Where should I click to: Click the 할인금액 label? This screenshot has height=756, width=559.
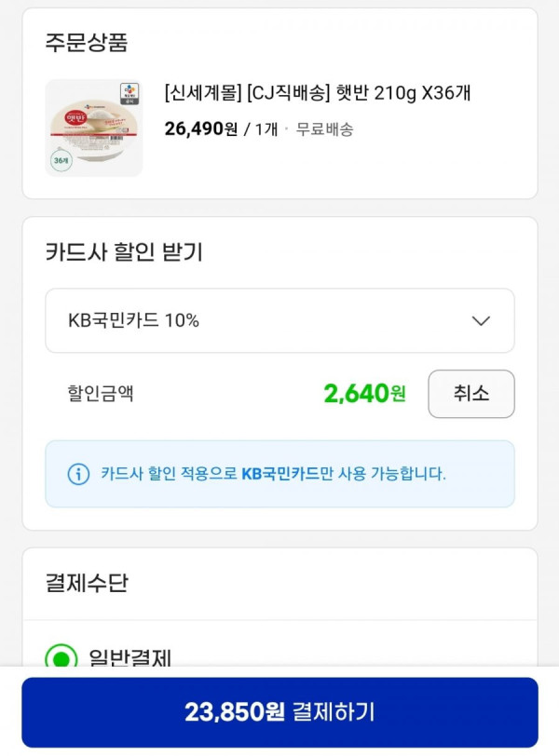tap(101, 394)
